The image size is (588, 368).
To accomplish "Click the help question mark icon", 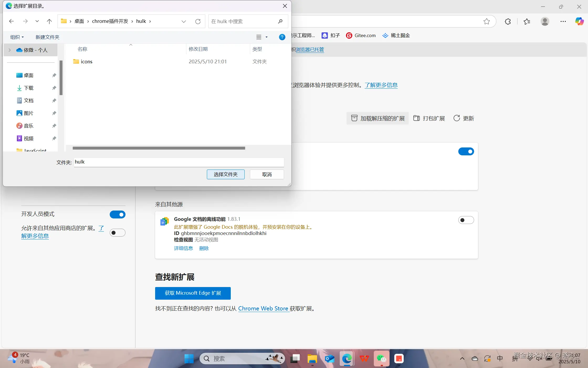I will point(282,37).
